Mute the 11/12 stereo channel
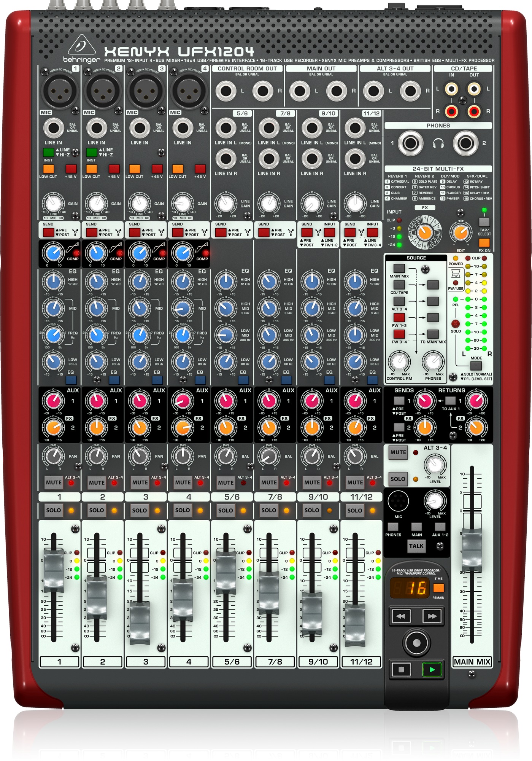Screen dimensions: 532x761 pos(355,482)
